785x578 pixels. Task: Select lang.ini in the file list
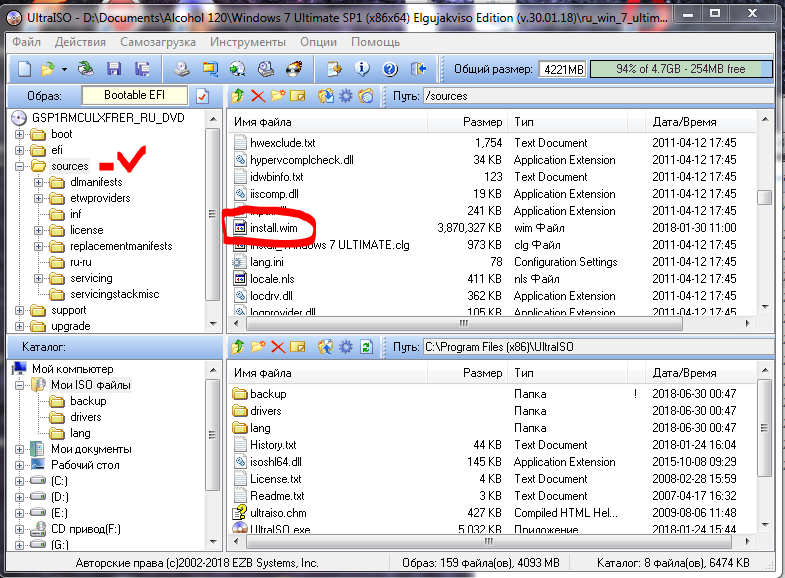[267, 262]
